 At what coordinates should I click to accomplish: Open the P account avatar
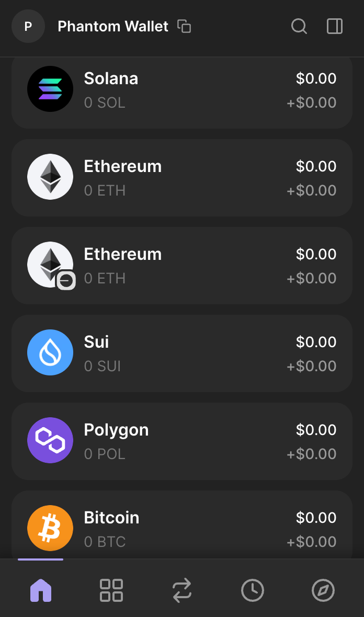(28, 26)
